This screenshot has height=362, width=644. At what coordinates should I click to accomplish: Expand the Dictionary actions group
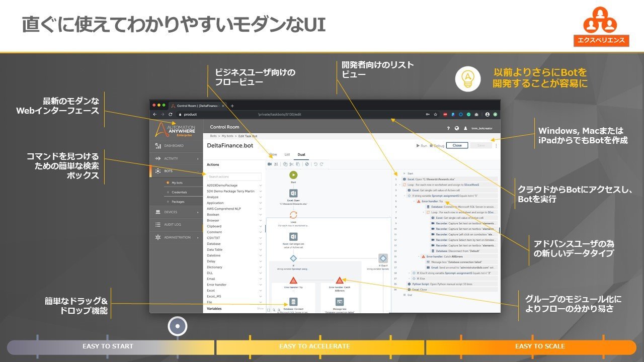coord(234,267)
